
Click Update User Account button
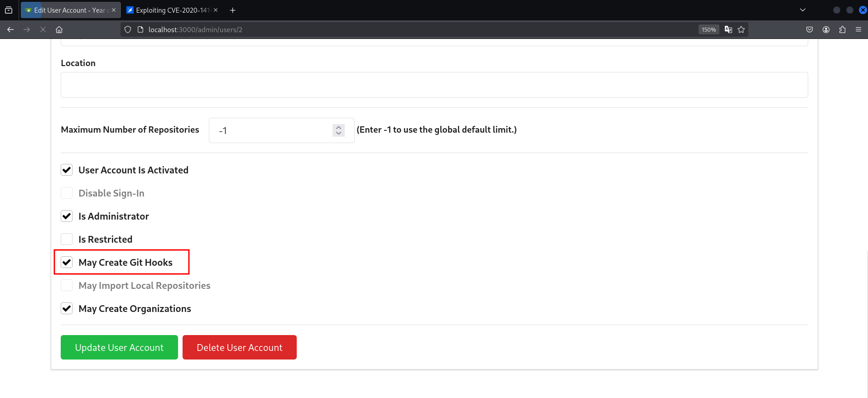coord(119,347)
